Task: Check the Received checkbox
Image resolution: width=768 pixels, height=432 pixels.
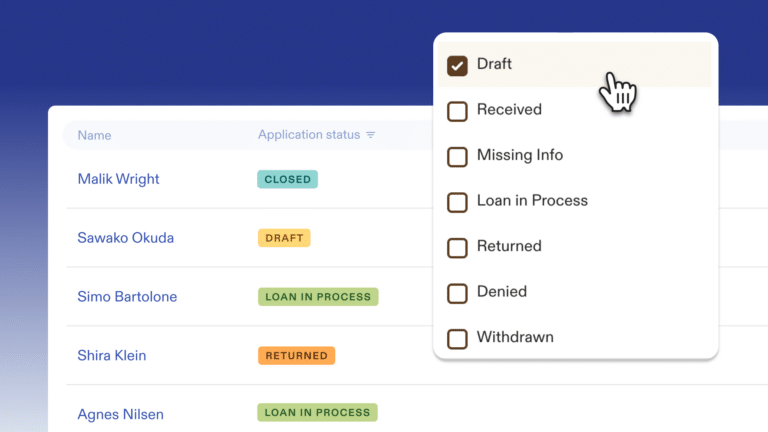Action: tap(457, 111)
